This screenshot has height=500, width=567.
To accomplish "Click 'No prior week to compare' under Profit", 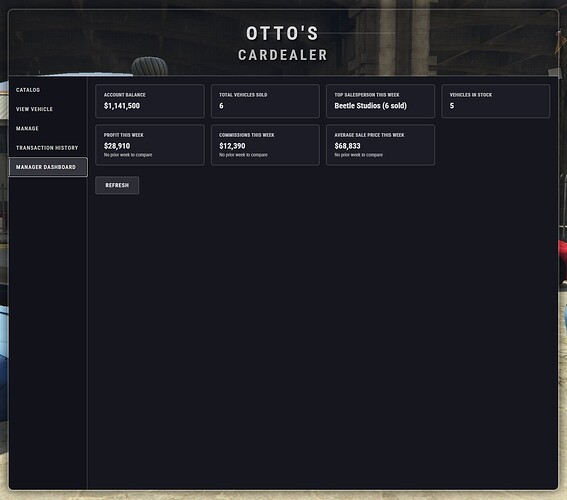I will (128, 155).
